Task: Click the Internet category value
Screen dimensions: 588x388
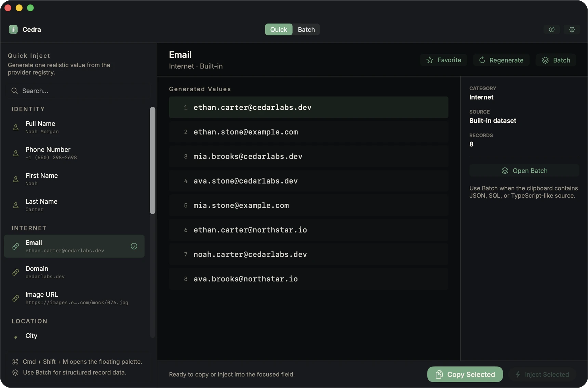Action: (481, 97)
